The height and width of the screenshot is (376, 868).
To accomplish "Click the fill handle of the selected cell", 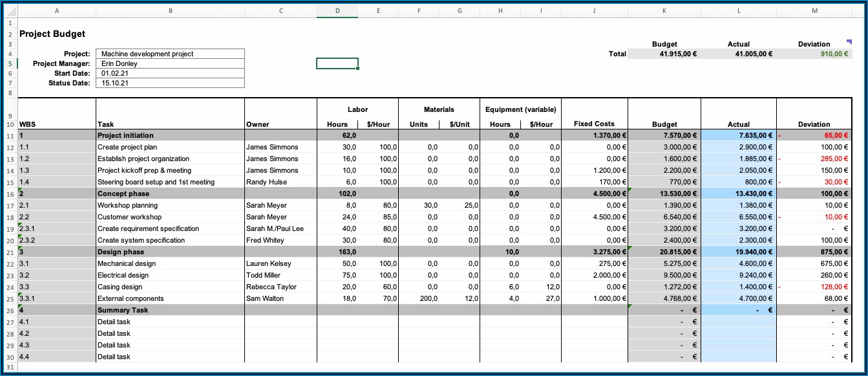I will point(357,68).
